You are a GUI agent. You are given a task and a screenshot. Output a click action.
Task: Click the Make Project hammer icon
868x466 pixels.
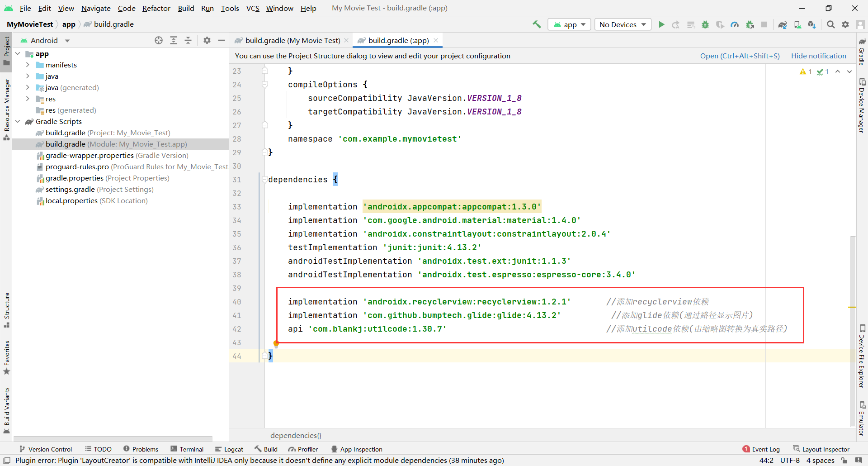(537, 24)
